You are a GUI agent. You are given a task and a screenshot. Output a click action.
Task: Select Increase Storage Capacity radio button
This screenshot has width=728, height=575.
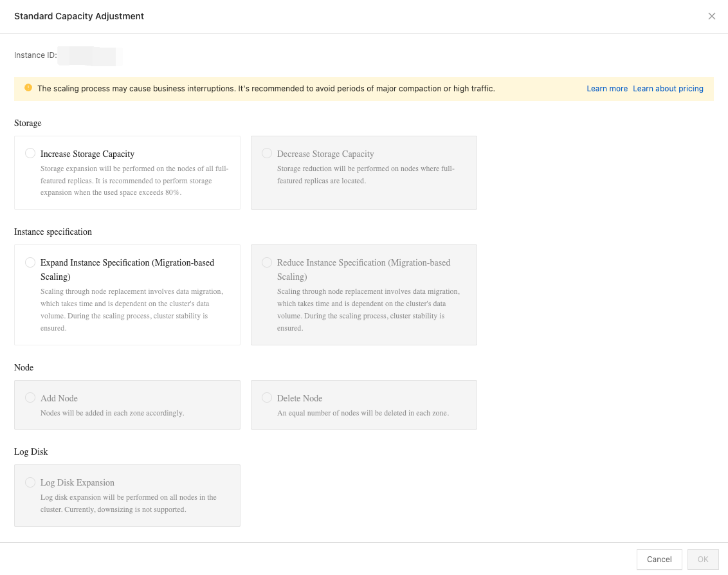click(30, 153)
